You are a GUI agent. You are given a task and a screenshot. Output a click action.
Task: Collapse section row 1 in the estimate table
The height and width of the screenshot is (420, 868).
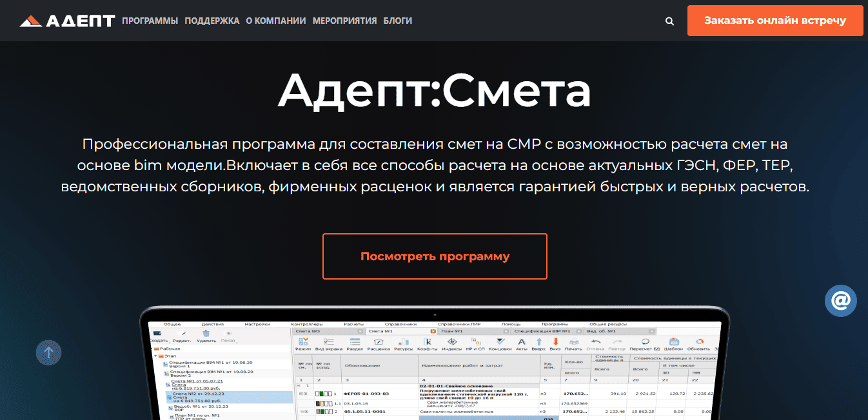coord(299,385)
